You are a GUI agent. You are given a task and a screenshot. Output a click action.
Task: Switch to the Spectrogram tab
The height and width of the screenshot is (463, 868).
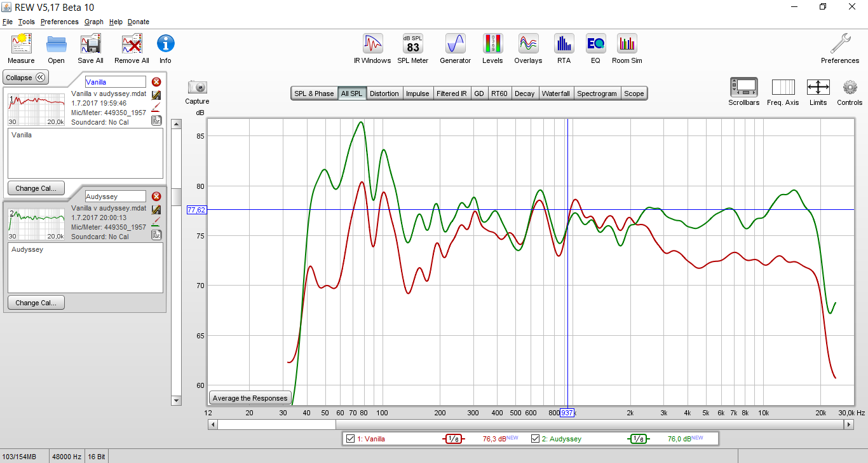597,93
